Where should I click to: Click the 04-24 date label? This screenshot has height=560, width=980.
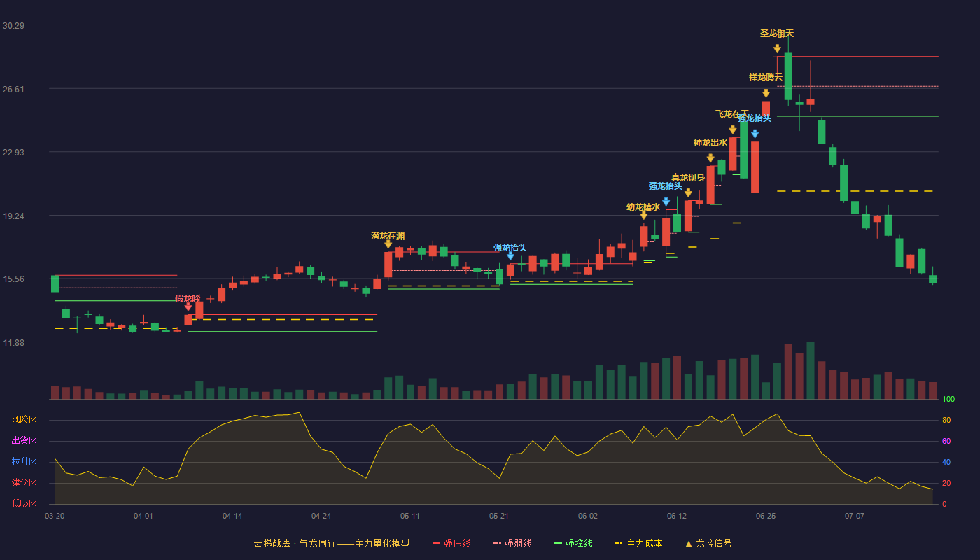pos(321,516)
